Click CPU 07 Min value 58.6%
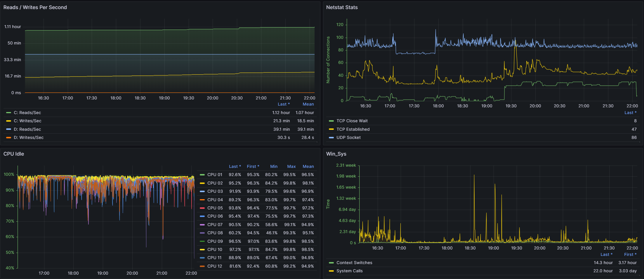The width and height of the screenshot is (644, 279). [271, 225]
